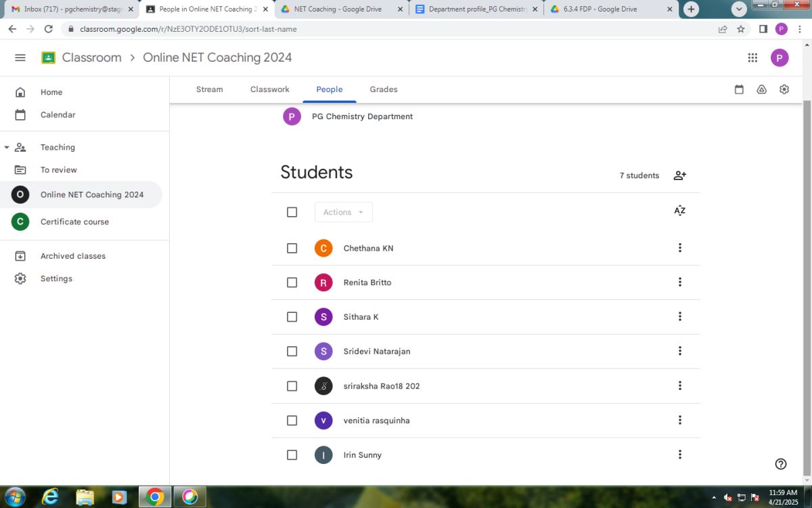Open class settings gear icon

[x=784, y=89]
